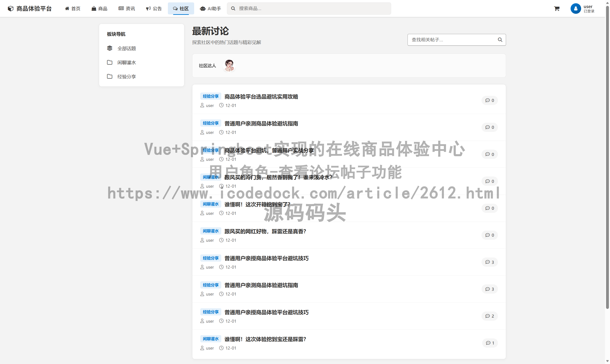Click the 社区达人 member avatar
Viewport: 610px width, 364px height.
[229, 65]
